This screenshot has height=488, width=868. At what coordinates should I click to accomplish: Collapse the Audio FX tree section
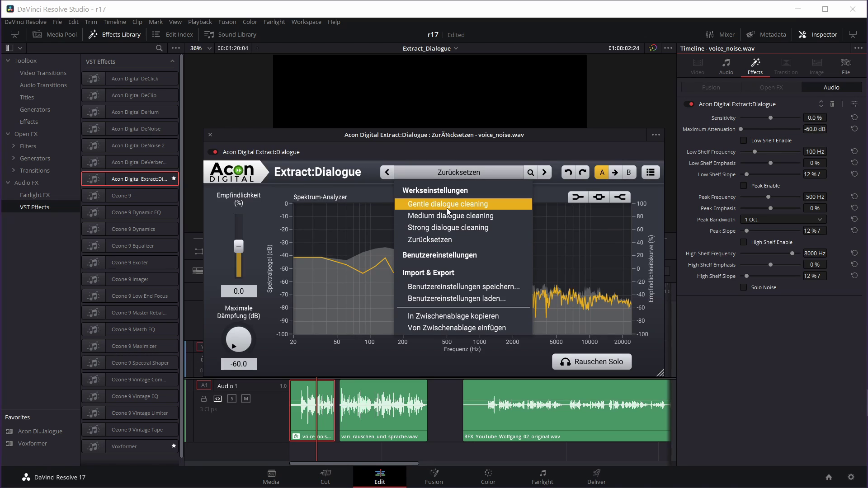point(8,183)
